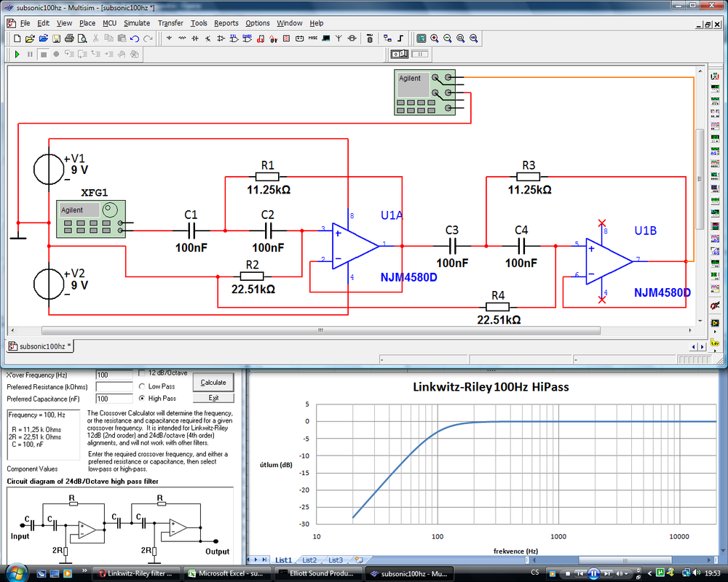Screen dimensions: 728x582
Task: Click the Calculate button
Action: (x=213, y=383)
